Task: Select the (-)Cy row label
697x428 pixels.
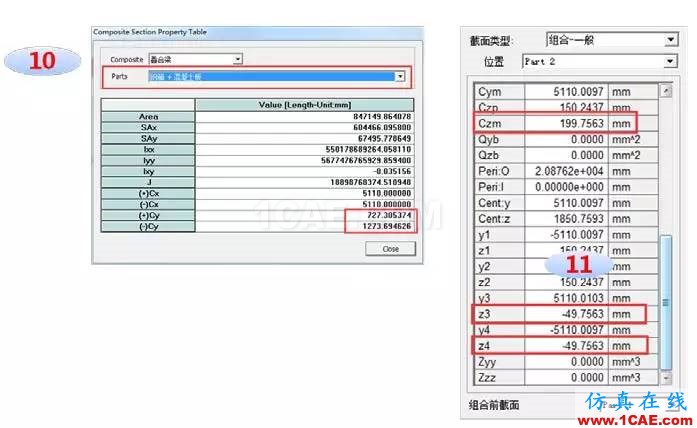Action: 148,226
